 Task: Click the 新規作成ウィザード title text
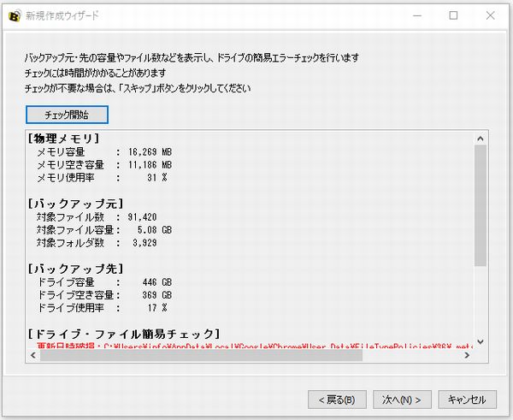(62, 15)
